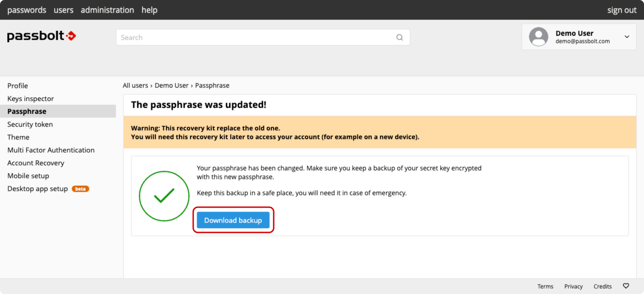The width and height of the screenshot is (644, 294).
Task: Open the passwords menu
Action: coord(27,10)
